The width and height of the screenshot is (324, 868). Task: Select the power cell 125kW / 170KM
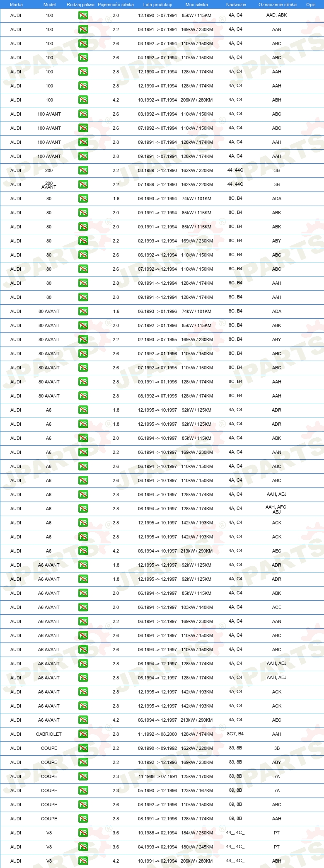(197, 776)
